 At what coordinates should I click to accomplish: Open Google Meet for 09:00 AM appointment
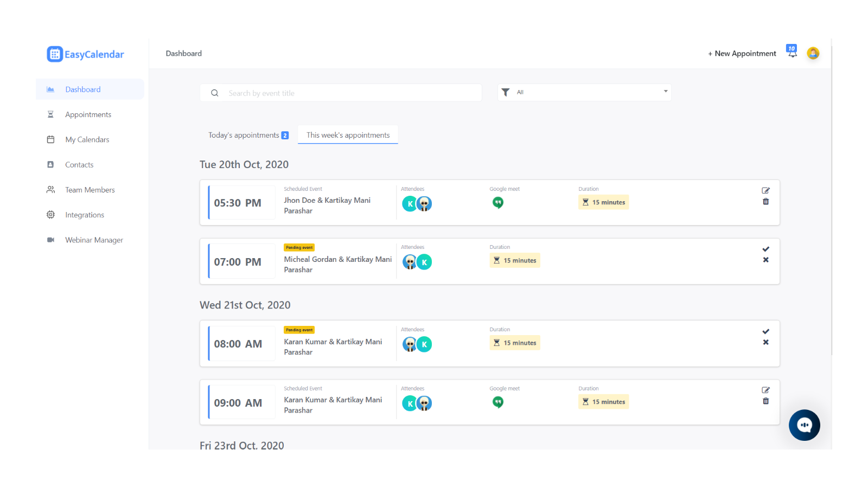[x=497, y=402]
